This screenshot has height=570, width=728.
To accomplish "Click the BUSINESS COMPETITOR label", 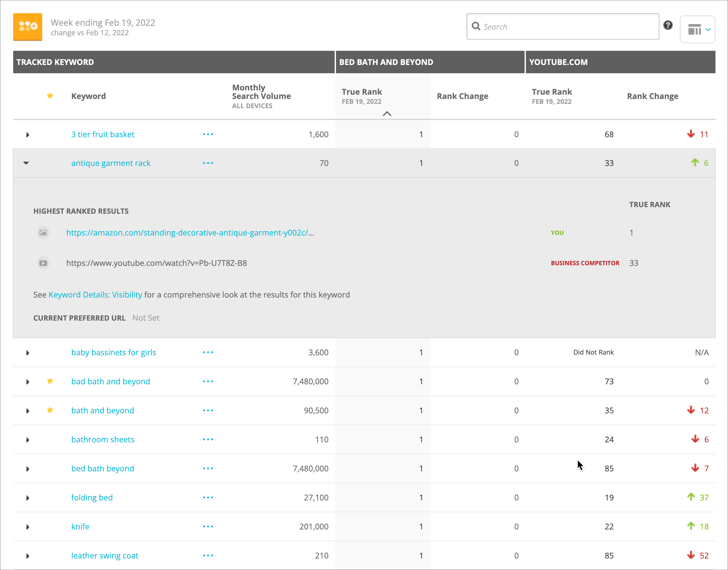I will [585, 263].
